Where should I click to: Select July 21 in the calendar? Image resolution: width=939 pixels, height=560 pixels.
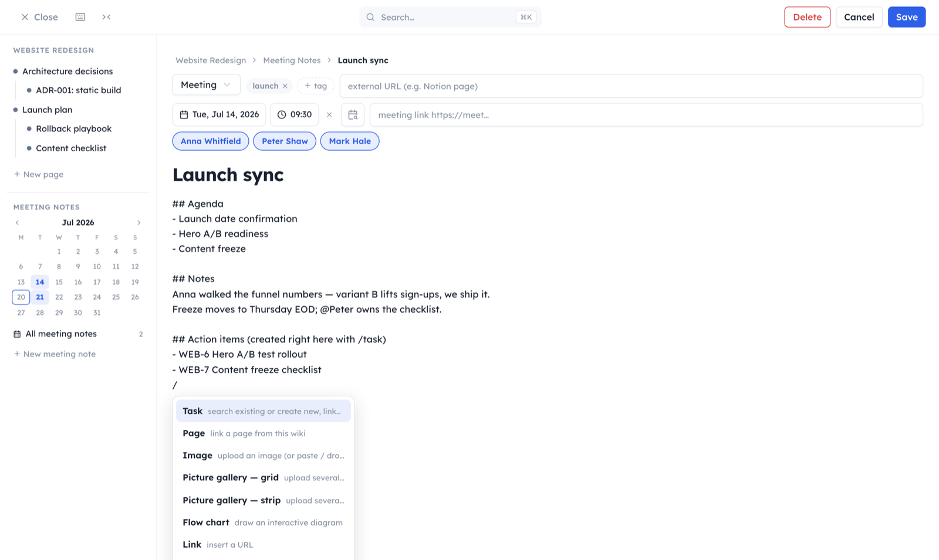(x=40, y=297)
